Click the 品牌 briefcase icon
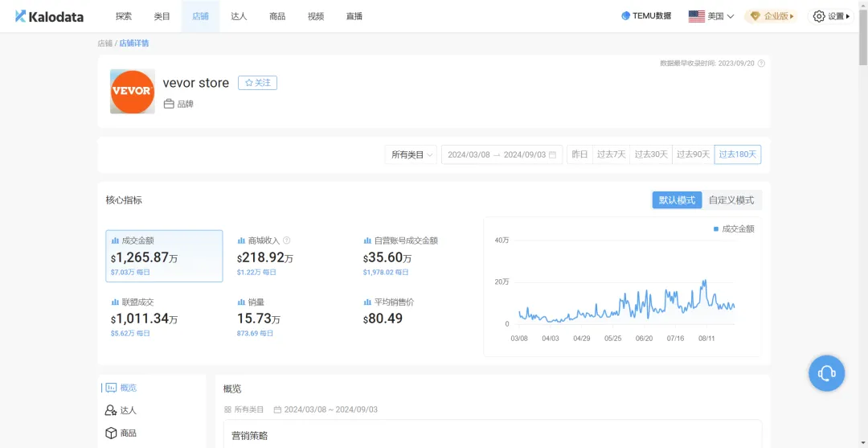The height and width of the screenshot is (448, 868). [x=169, y=104]
